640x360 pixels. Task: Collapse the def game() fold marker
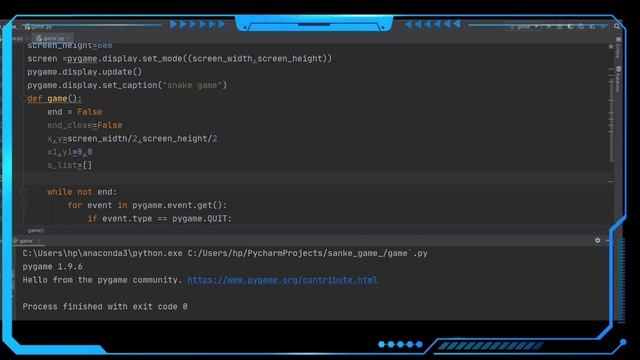click(x=23, y=98)
